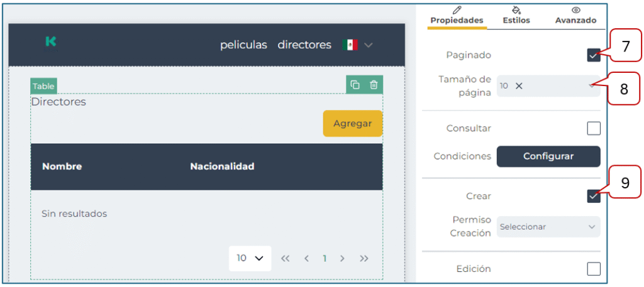Click Configurar button for Condiciones

click(548, 156)
